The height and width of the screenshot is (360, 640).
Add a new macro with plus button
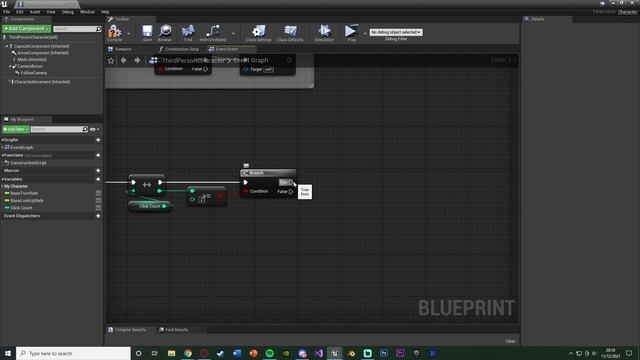pyautogui.click(x=98, y=171)
